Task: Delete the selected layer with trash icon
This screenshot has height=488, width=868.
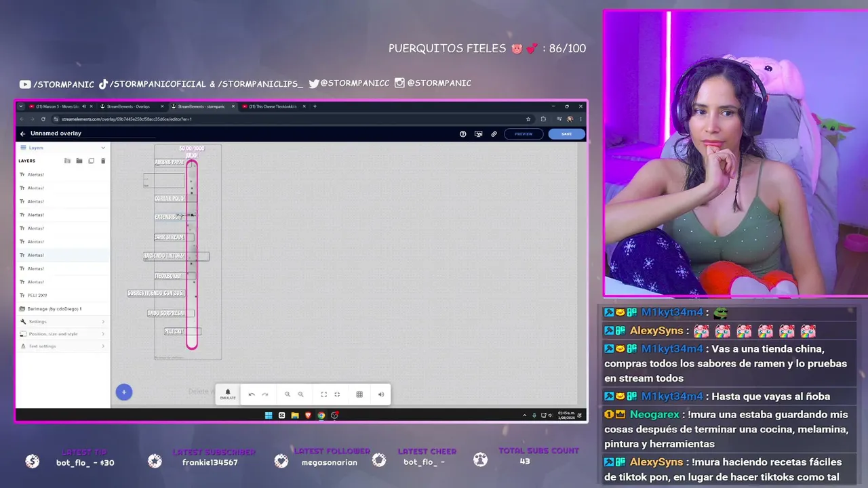Action: [103, 161]
